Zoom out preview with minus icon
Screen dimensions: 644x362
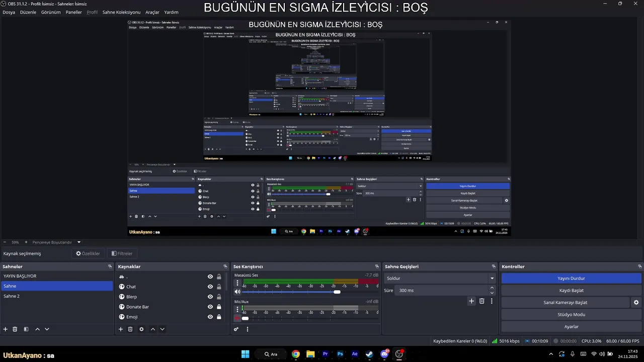pos(5,242)
